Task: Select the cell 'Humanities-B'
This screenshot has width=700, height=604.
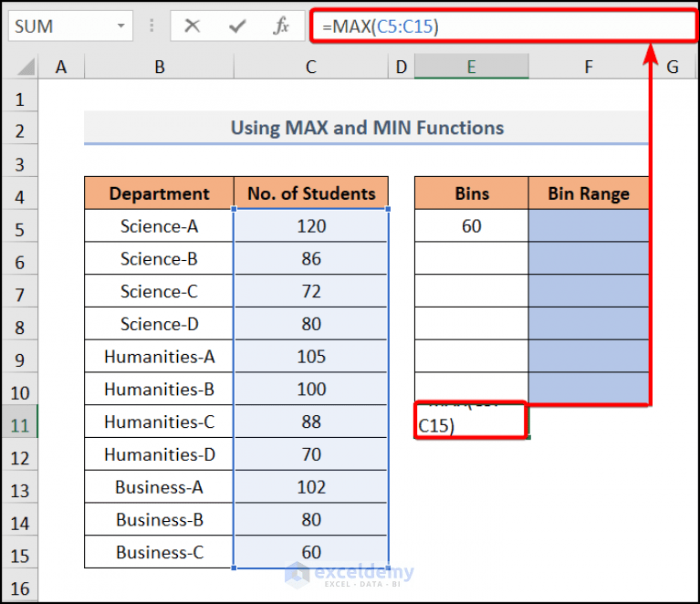Action: tap(160, 389)
